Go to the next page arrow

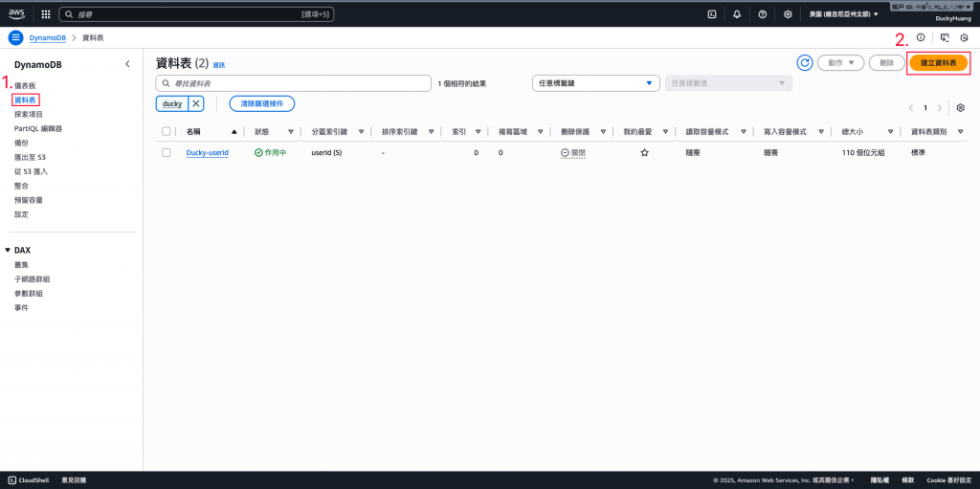(940, 107)
